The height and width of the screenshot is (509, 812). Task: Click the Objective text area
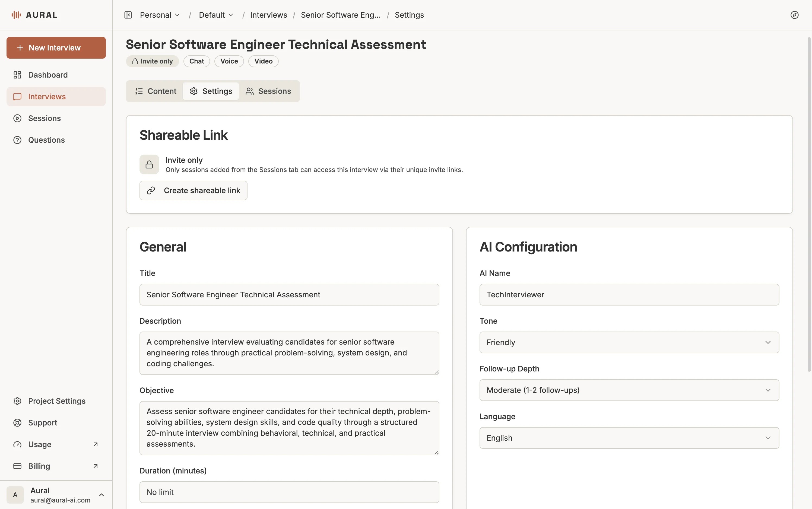pyautogui.click(x=289, y=428)
